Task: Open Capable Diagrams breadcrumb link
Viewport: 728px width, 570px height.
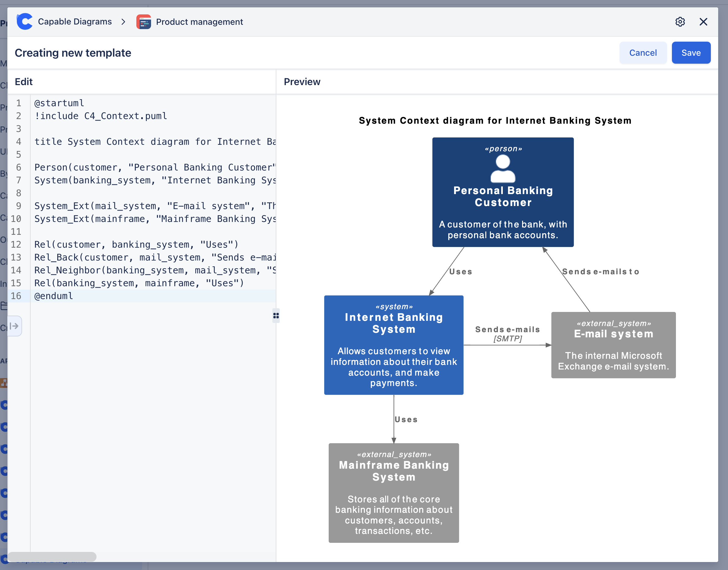Action: [x=75, y=22]
